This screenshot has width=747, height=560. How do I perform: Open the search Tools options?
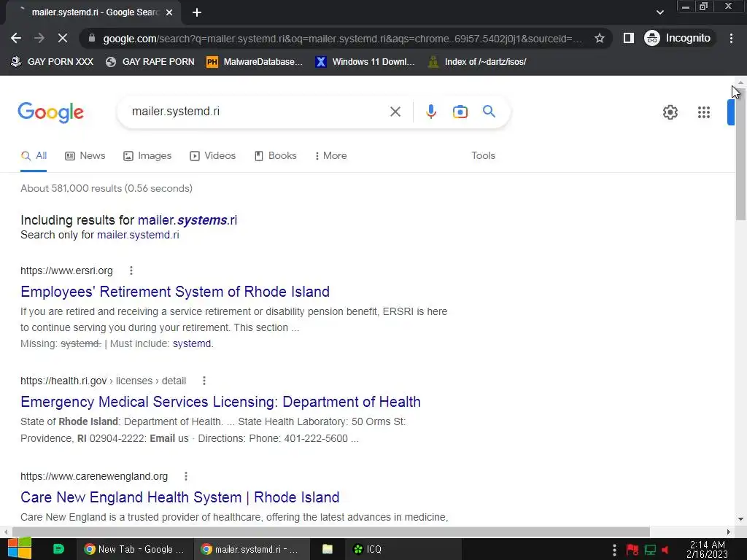[x=483, y=156]
